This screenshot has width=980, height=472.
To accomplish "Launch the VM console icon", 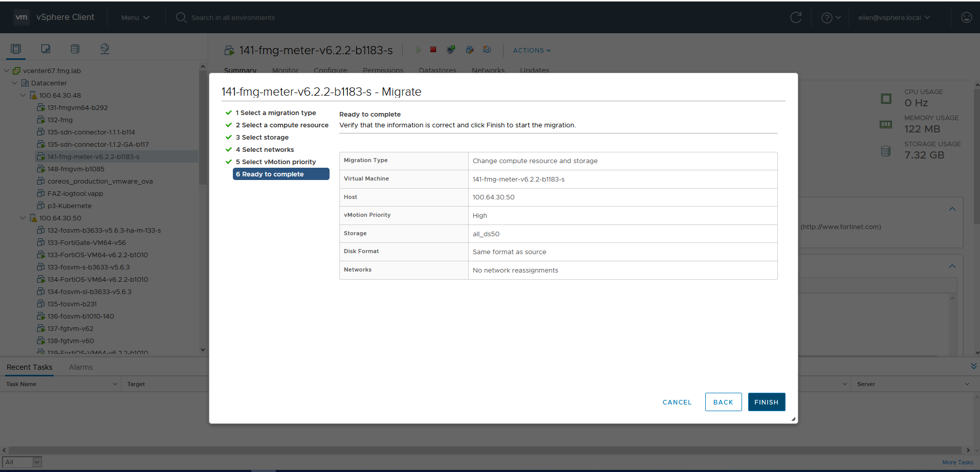I will coord(451,50).
